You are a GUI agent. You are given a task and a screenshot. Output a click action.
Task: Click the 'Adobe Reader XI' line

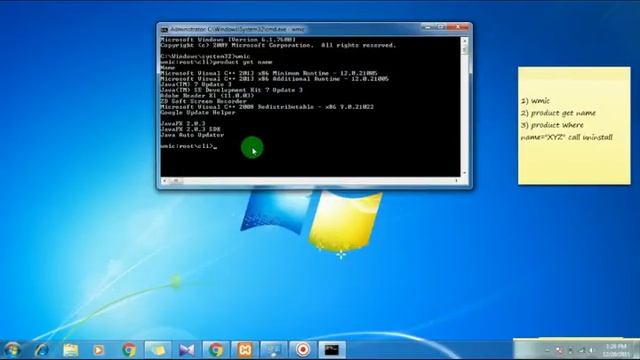tap(207, 96)
